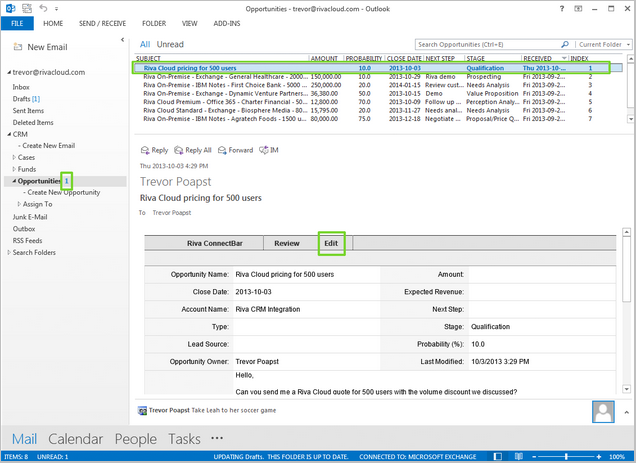Click the Reply icon in reading pane
The height and width of the screenshot is (463, 636).
[145, 150]
